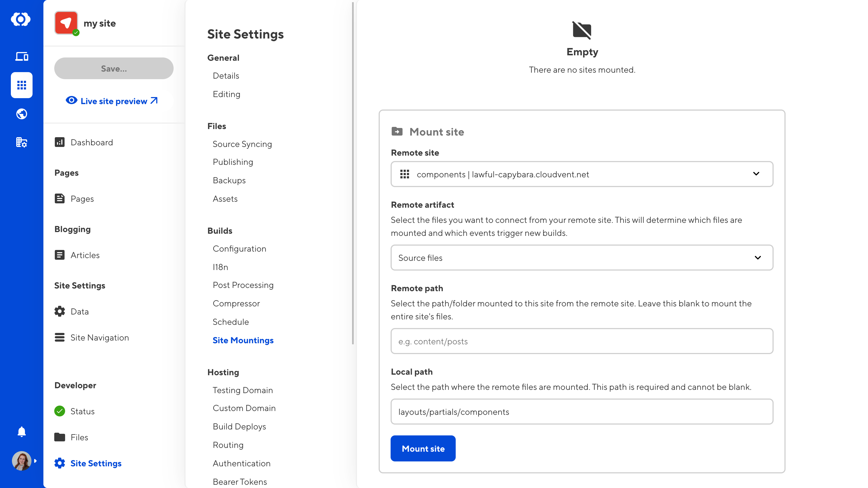
Task: Open the Custom Domain settings
Action: pos(244,408)
